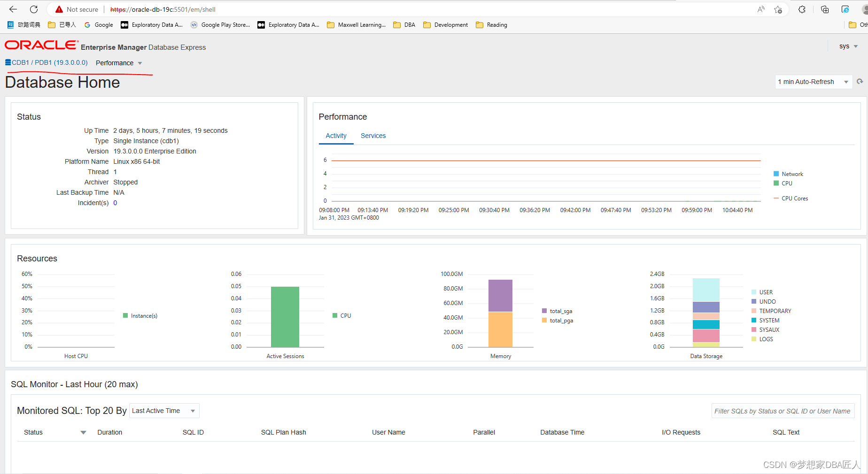Screen dimensions: 868x474
Task: Toggle the total_pga legend item
Action: (558, 321)
